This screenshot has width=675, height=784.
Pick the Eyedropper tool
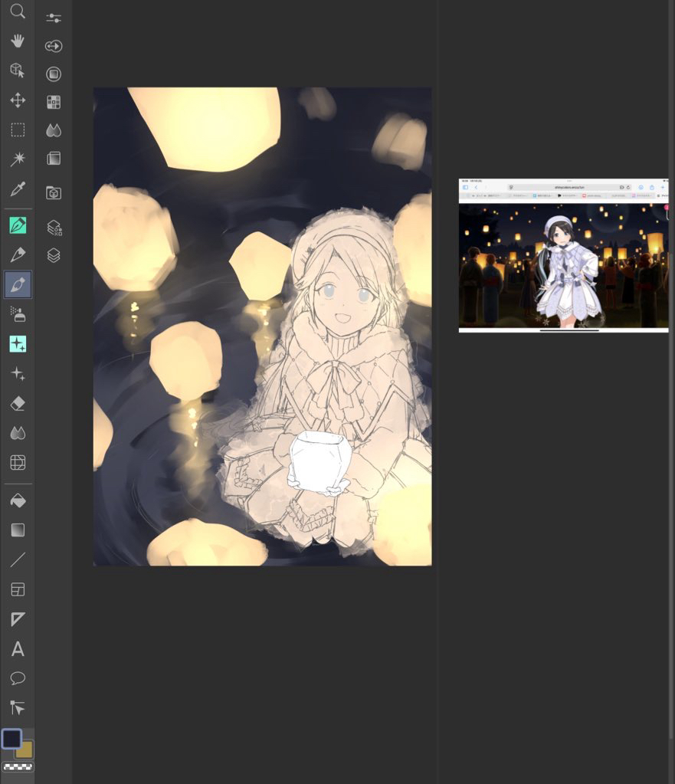point(17,189)
